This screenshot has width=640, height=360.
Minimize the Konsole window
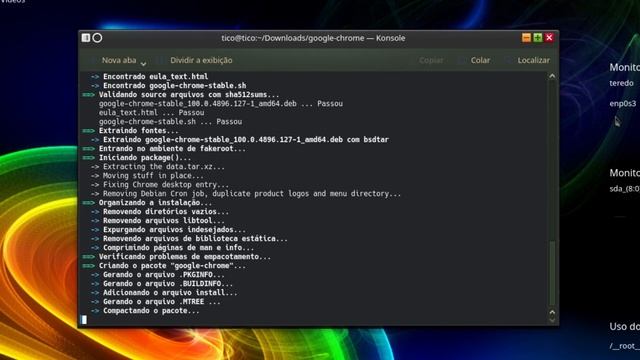(527, 38)
